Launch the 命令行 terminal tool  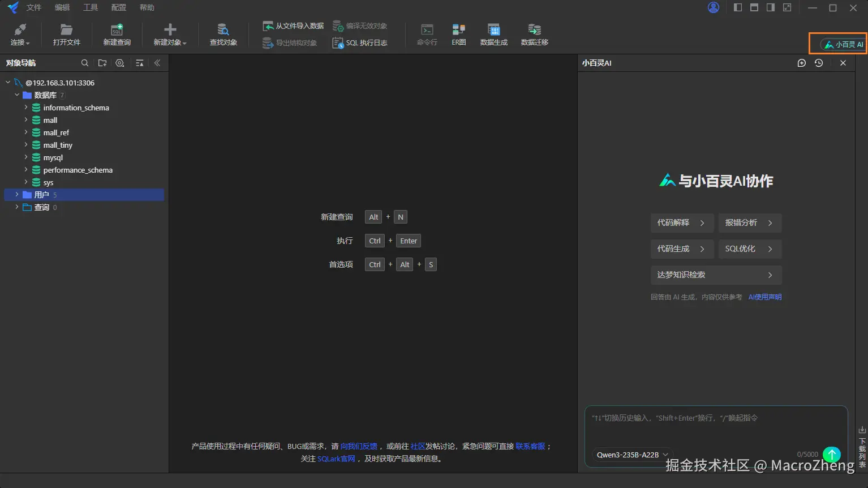click(427, 35)
